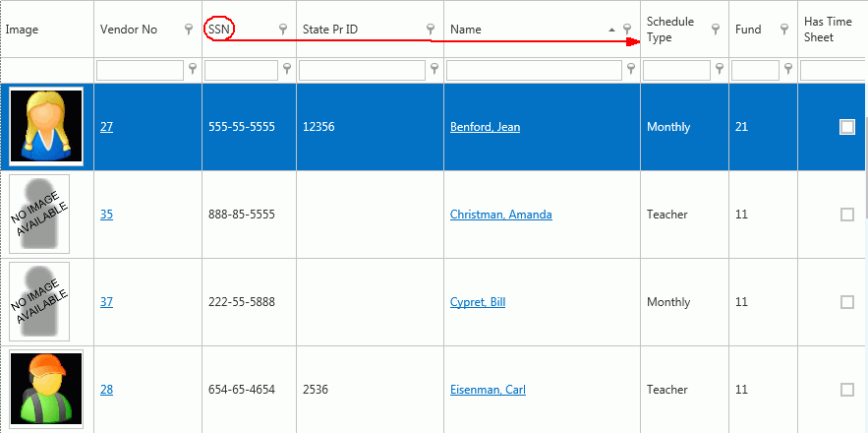
Task: Select SSN cell 654-65-4654
Action: click(x=242, y=390)
